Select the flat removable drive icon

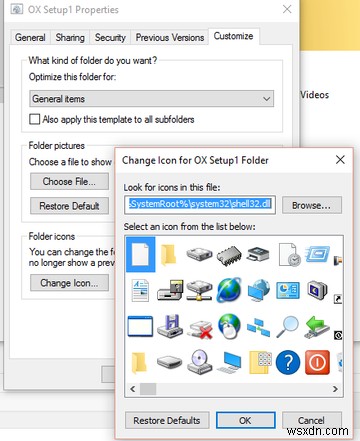170,362
